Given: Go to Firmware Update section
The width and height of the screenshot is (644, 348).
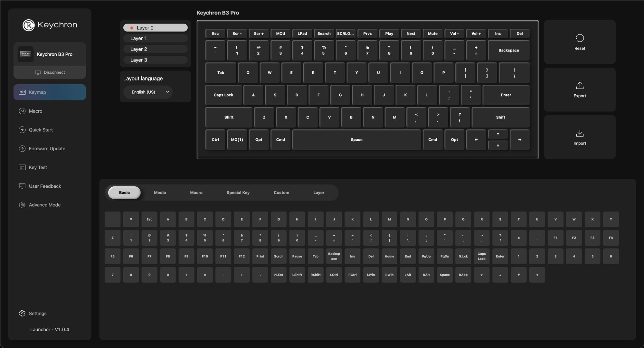Looking at the screenshot, I should [47, 149].
